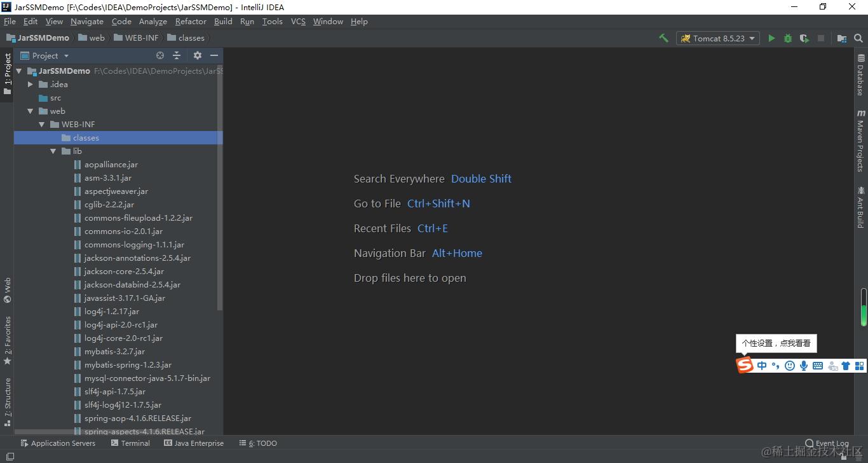
Task: Open Event Log in status bar
Action: pos(827,443)
